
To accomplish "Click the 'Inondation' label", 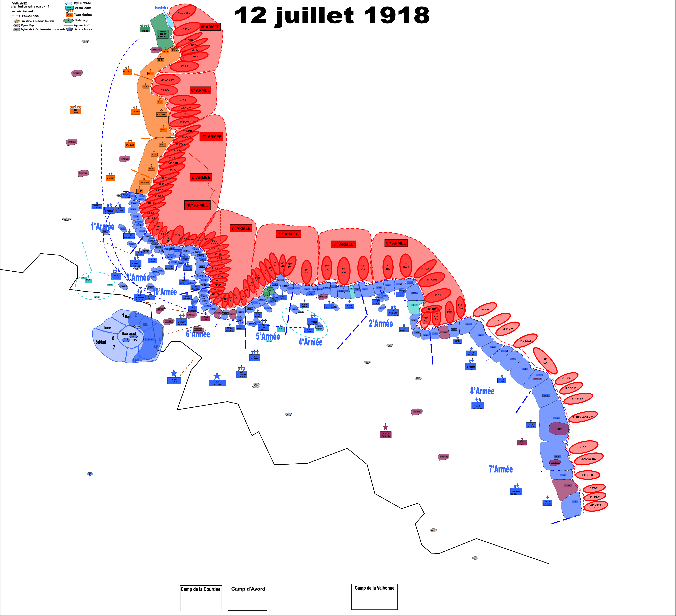I will 161,8.
